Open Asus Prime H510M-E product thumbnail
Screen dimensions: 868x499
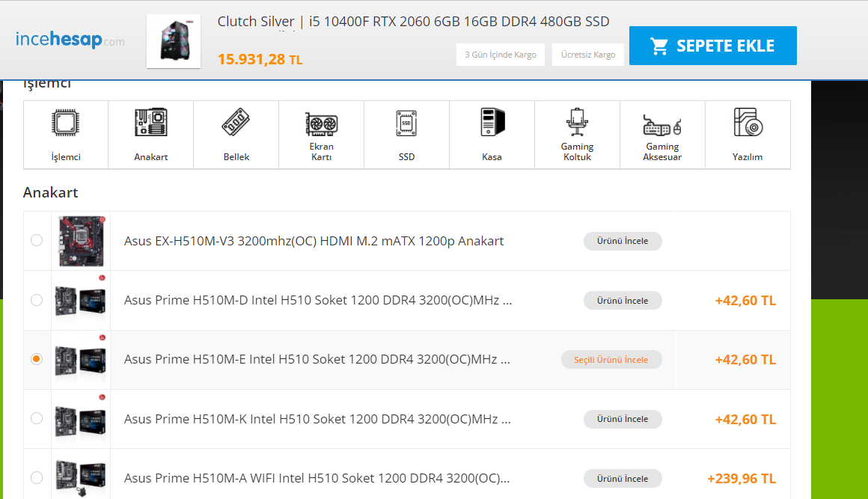(81, 360)
